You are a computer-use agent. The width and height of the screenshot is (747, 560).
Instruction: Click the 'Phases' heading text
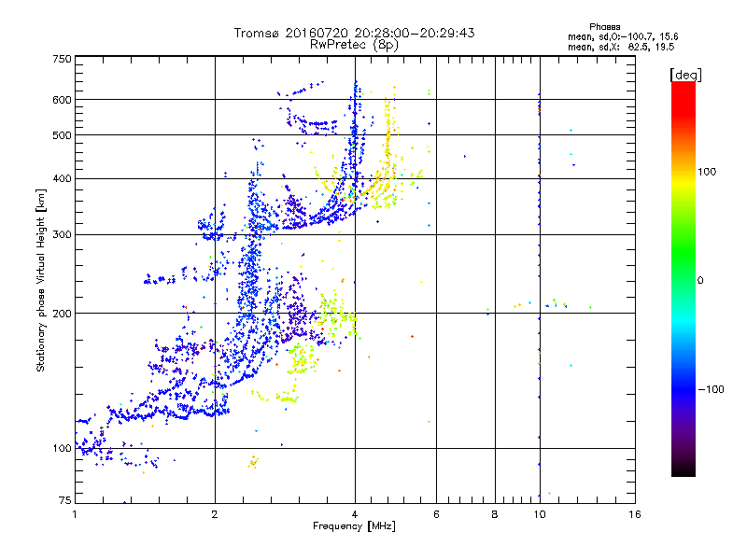[604, 27]
